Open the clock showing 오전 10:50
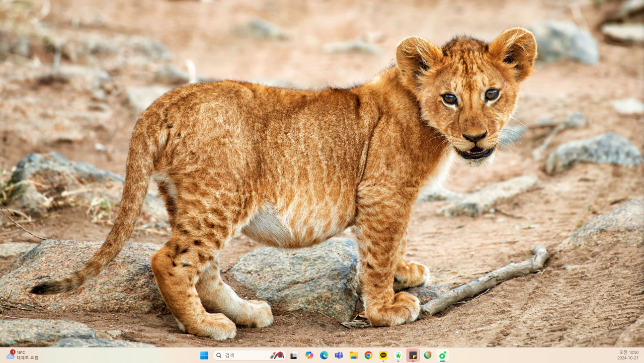 click(628, 355)
